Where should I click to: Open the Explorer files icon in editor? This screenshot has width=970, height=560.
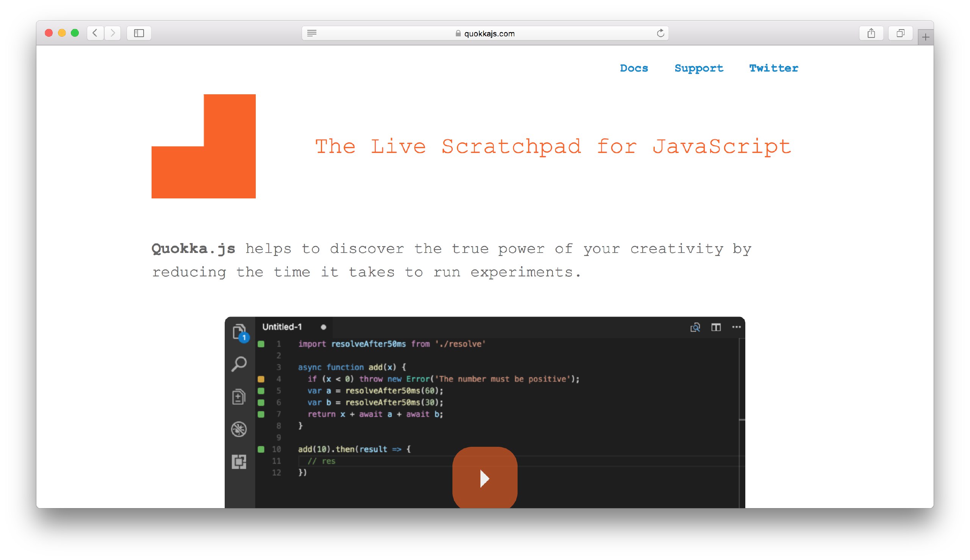coord(239,332)
